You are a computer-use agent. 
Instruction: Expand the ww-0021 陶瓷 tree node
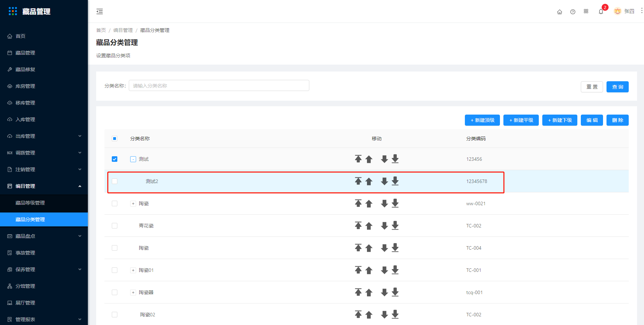point(133,203)
